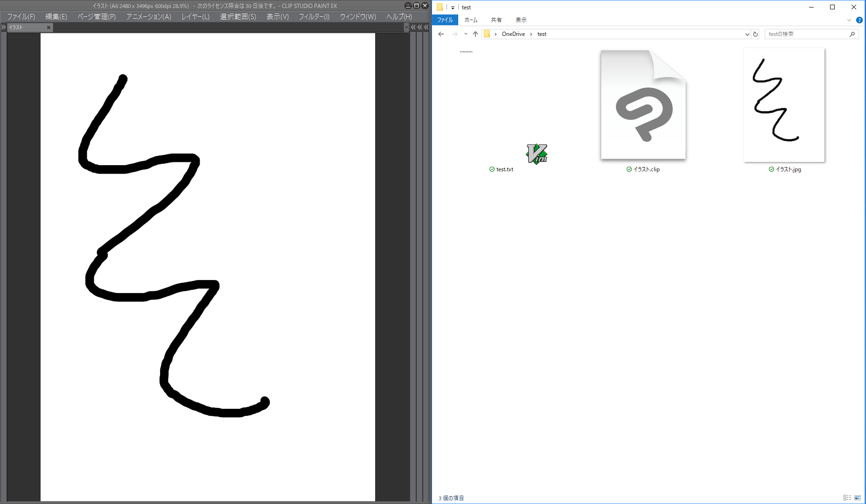Viewport: 866px width, 504px height.
Task: Maximize the Clip Studio Paint window
Action: click(x=416, y=6)
